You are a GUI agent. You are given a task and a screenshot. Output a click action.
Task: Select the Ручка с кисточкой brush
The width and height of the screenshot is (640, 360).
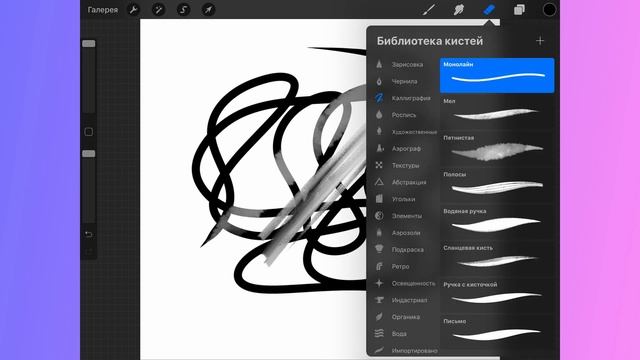[x=497, y=296]
